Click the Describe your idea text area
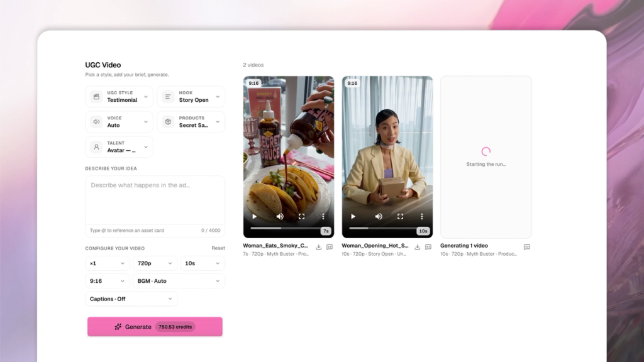 (155, 200)
